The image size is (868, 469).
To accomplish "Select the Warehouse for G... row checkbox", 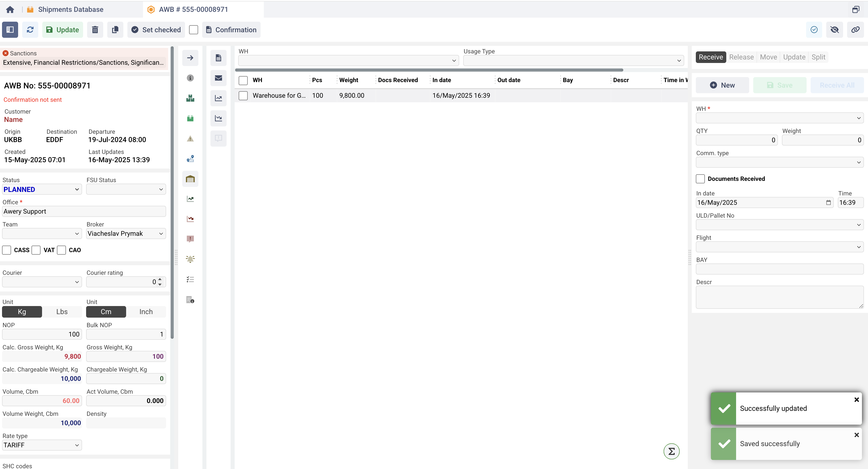I will tap(243, 95).
